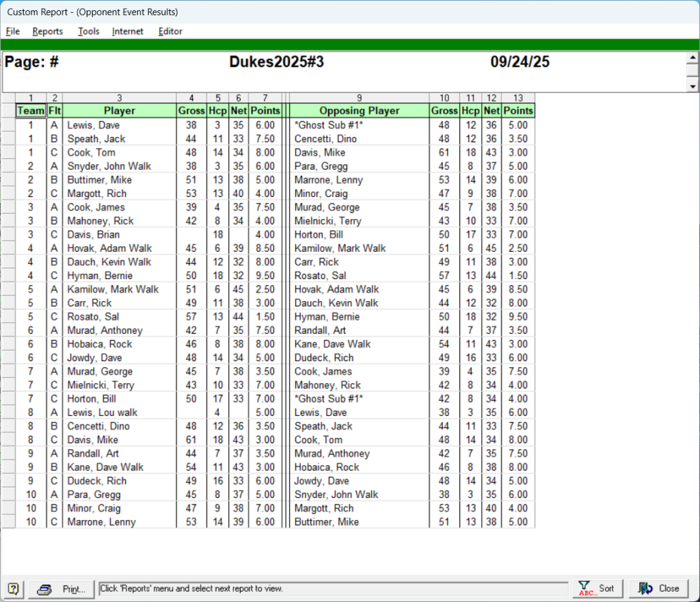
Task: Open the Editor menu
Action: point(170,31)
